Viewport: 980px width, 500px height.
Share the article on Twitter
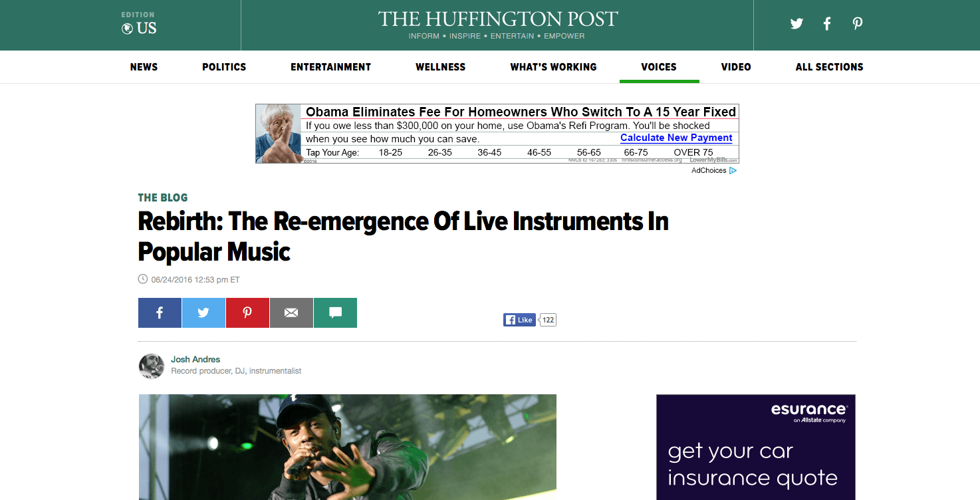point(203,312)
